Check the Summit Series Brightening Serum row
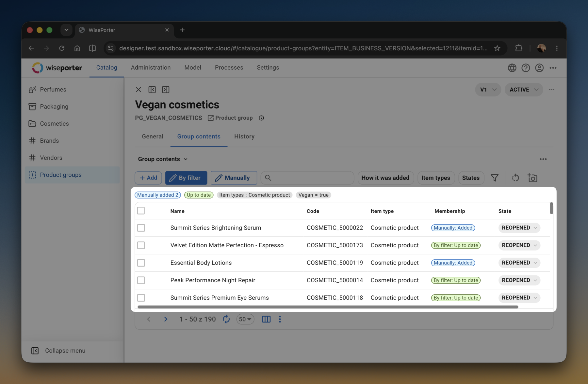 point(141,228)
